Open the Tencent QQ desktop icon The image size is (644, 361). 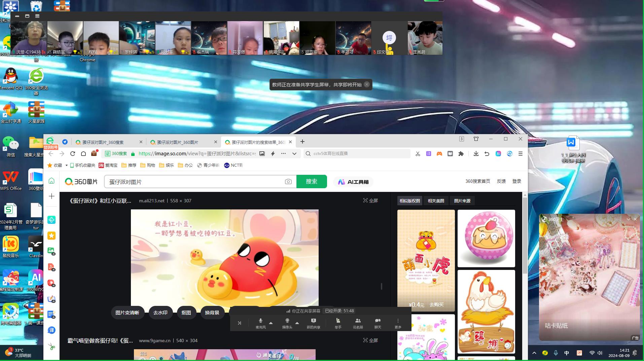click(x=11, y=79)
